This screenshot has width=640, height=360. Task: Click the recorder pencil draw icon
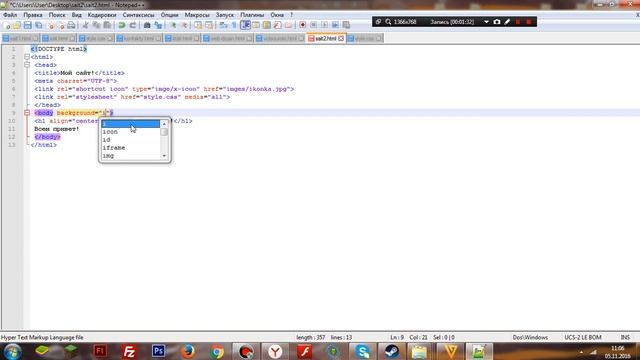pyautogui.click(x=507, y=22)
